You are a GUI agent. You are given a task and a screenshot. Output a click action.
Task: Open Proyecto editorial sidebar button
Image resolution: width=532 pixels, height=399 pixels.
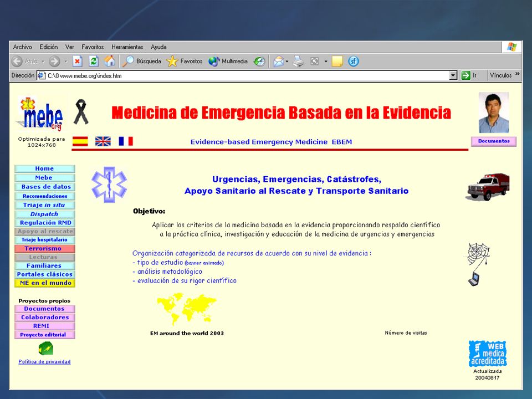coord(44,335)
